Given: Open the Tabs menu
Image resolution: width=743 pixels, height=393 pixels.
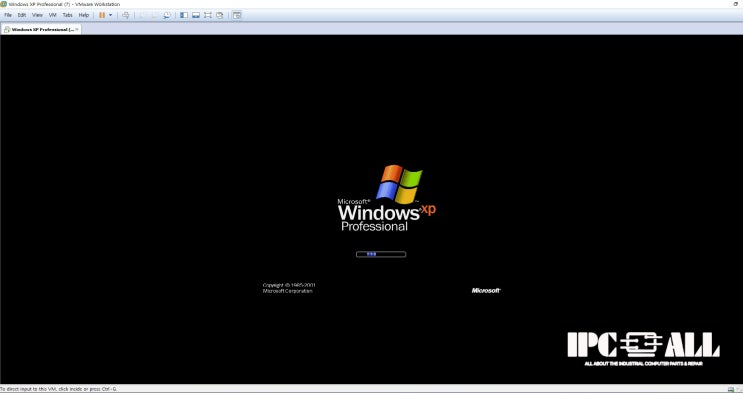Looking at the screenshot, I should pyautogui.click(x=68, y=15).
